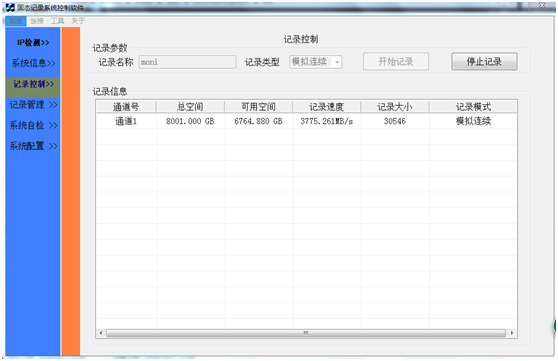Open the 连接 menu
The height and width of the screenshot is (361, 558).
(37, 21)
